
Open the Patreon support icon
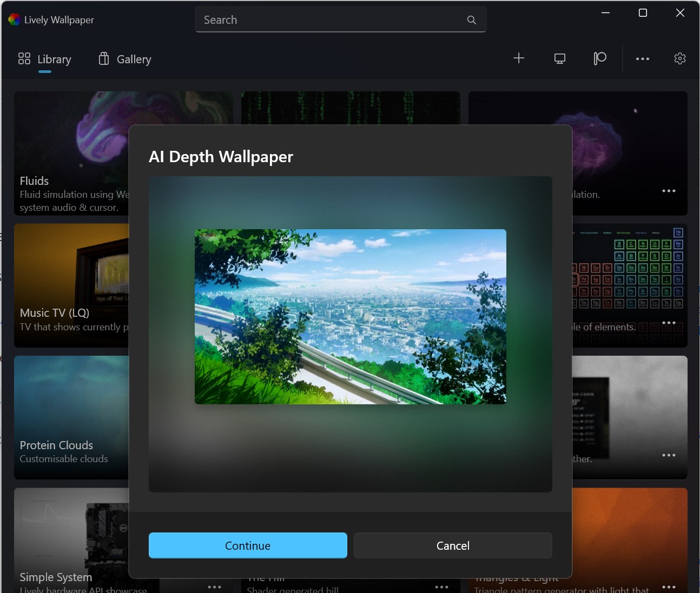point(599,58)
